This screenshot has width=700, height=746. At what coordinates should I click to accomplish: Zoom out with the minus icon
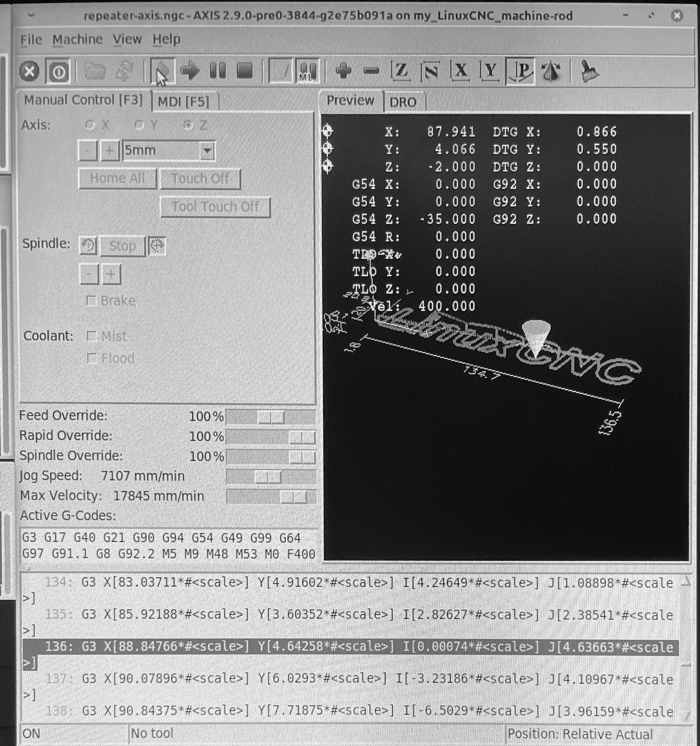tap(371, 70)
